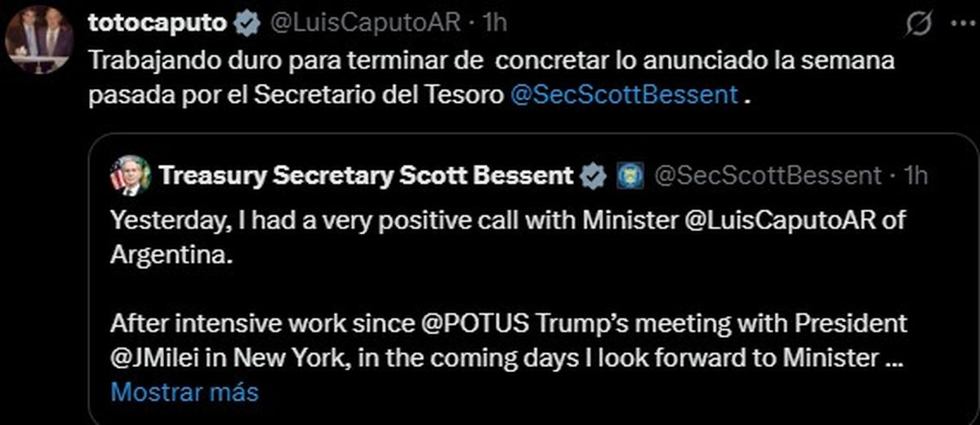The image size is (980, 425).
Task: Open the Treasury Secretary Scott Bessent name
Action: pos(367,175)
